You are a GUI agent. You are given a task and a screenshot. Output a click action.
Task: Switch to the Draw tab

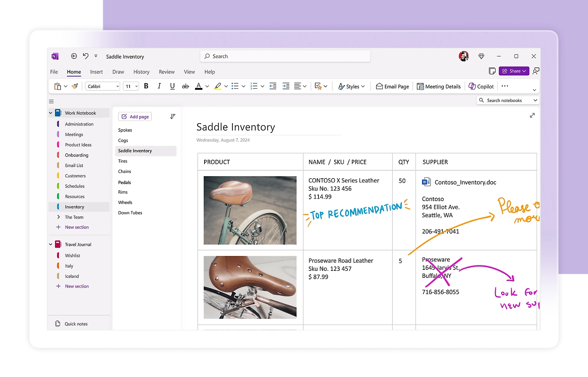(x=118, y=72)
